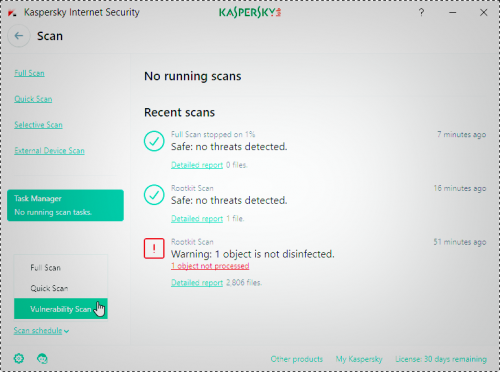Choose Vulnerability Scan from schedule menu
Screen dimensions: 500x372
click(61, 309)
